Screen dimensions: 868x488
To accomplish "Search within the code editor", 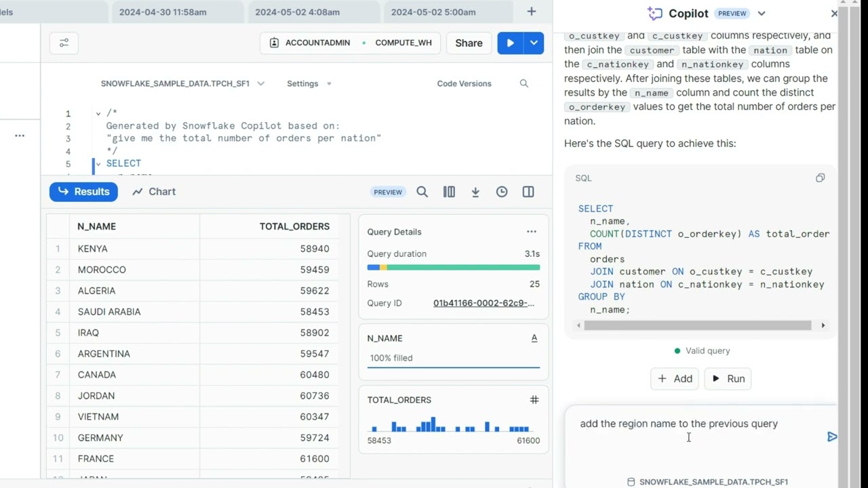I will 524,83.
